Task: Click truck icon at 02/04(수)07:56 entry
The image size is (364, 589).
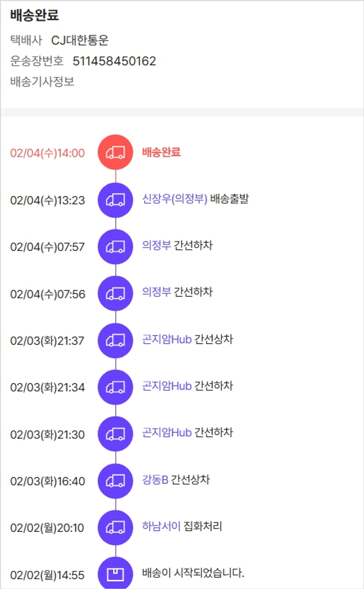Action: [116, 293]
